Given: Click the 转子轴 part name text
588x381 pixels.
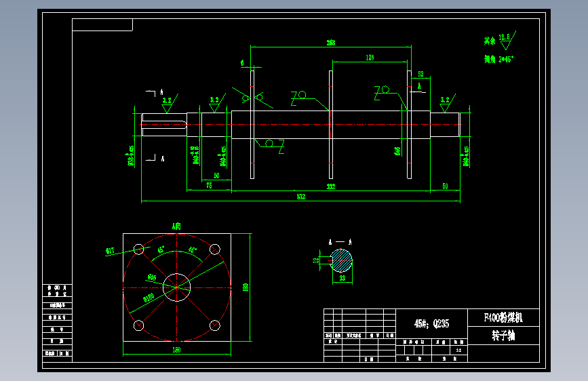Looking at the screenshot, I should 503,336.
